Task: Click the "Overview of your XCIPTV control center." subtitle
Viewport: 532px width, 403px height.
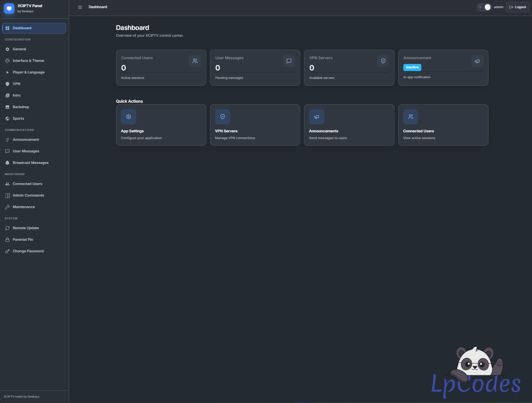Action: pos(150,36)
